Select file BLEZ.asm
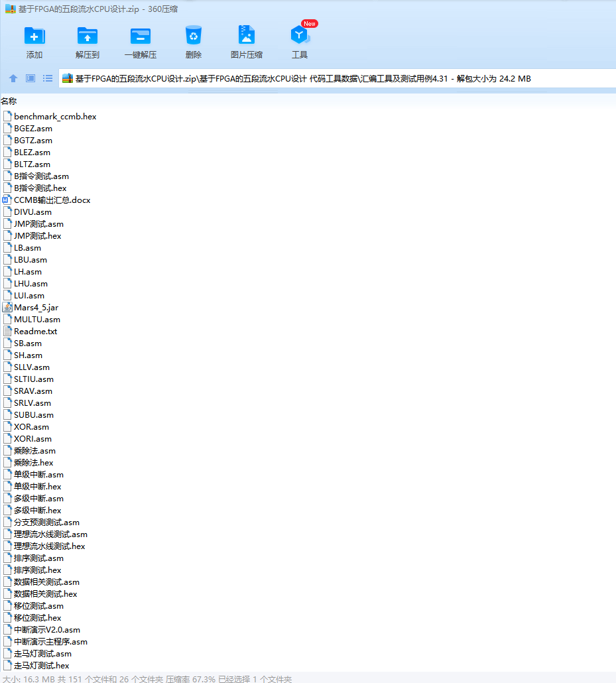 (32, 153)
